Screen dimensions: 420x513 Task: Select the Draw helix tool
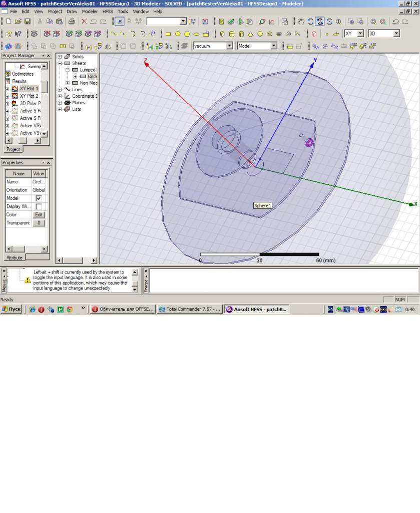point(279,34)
